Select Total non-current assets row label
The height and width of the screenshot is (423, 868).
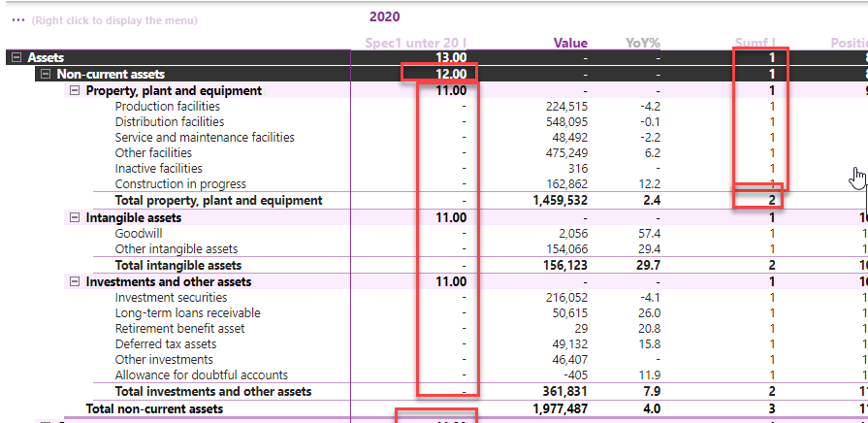(x=154, y=409)
